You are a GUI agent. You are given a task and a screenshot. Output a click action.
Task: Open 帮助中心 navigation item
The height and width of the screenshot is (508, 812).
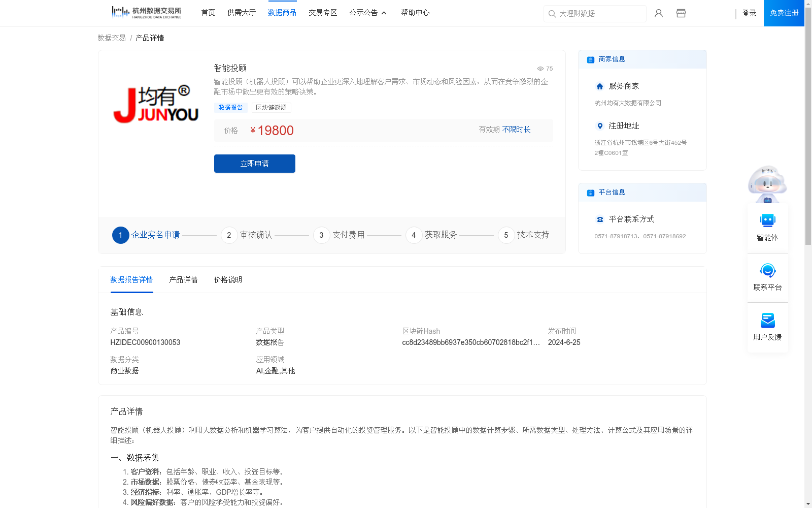pyautogui.click(x=415, y=13)
